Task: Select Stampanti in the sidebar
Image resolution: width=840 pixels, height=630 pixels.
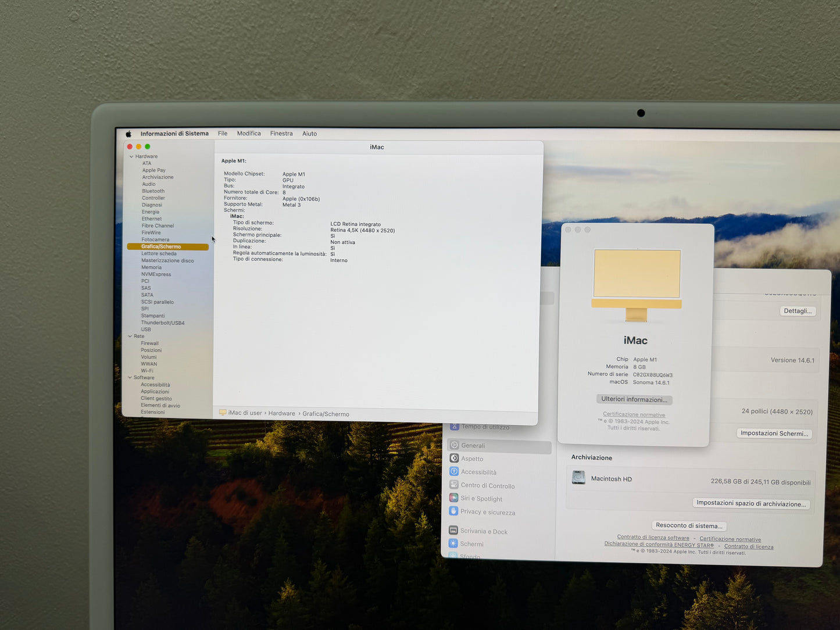Action: pos(153,316)
